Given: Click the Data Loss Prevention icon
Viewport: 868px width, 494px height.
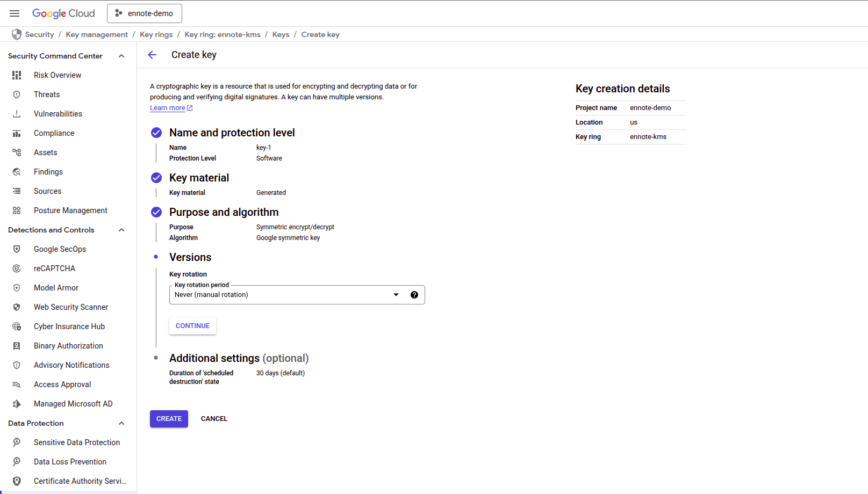Looking at the screenshot, I should pos(17,462).
